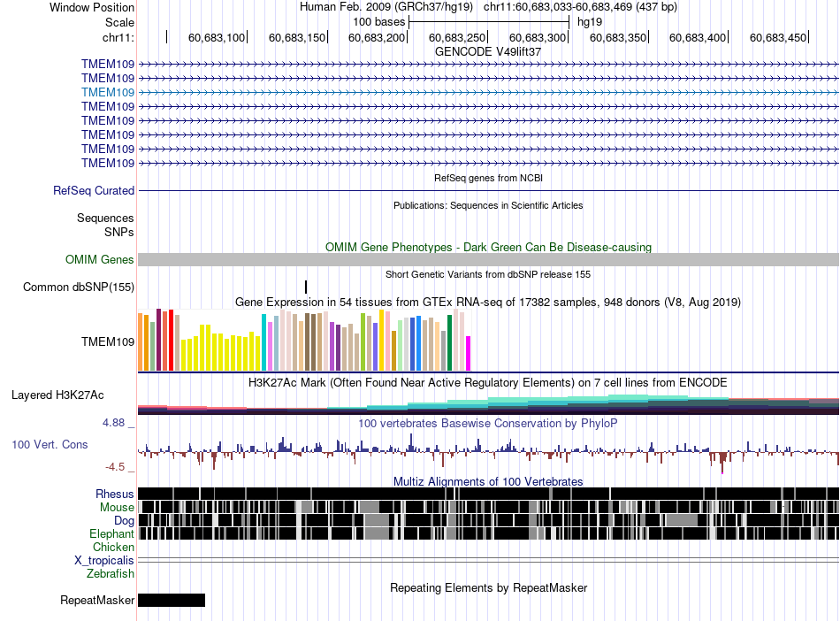Image resolution: width=840 pixels, height=621 pixels.
Task: Click the Mouse alignment row label
Action: point(117,507)
